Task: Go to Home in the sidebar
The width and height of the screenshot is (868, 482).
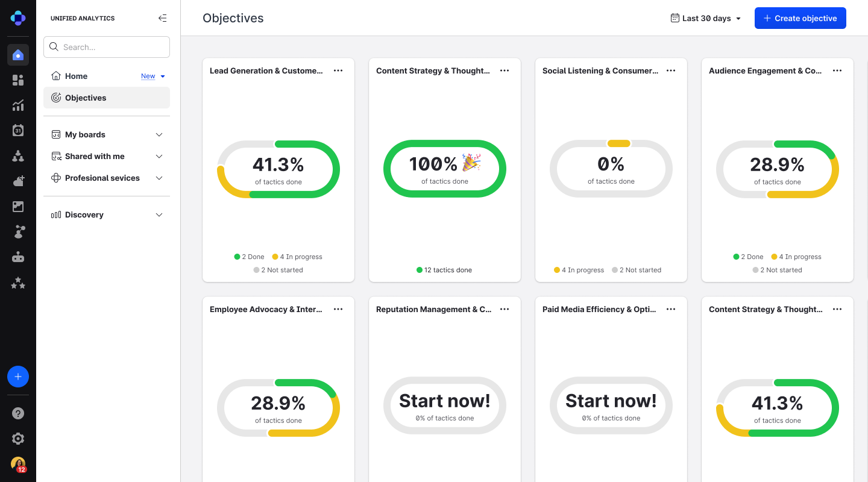Action: (x=77, y=76)
